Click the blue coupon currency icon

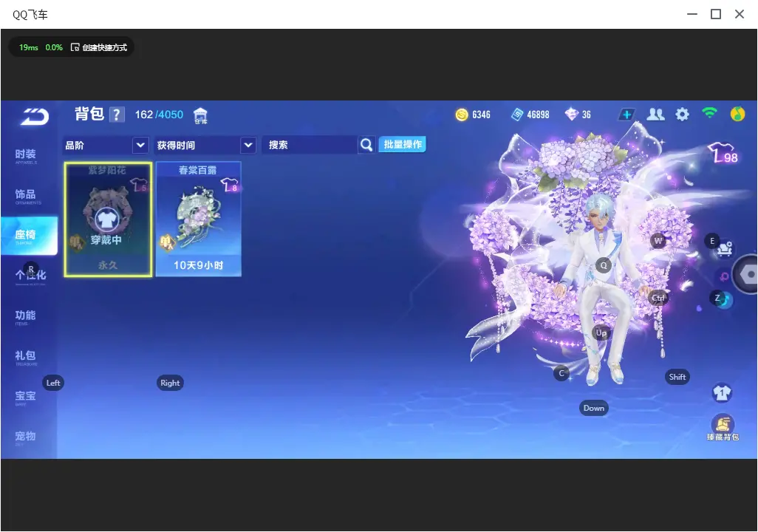point(517,115)
